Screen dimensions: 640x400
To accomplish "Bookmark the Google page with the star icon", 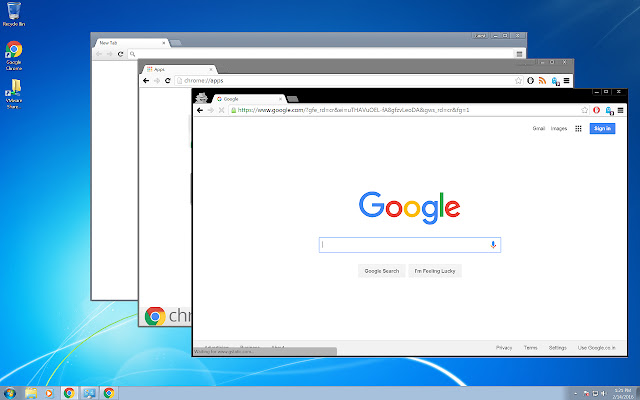I will coord(584,110).
